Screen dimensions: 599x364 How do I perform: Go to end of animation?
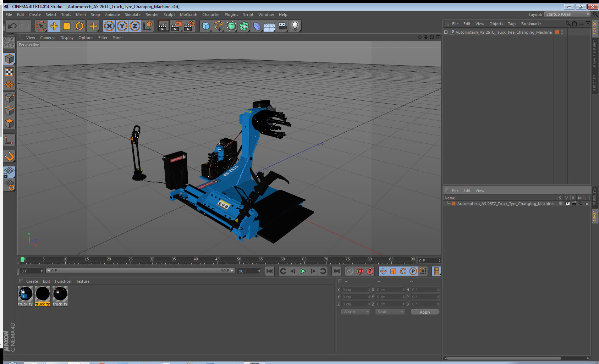pyautogui.click(x=336, y=271)
